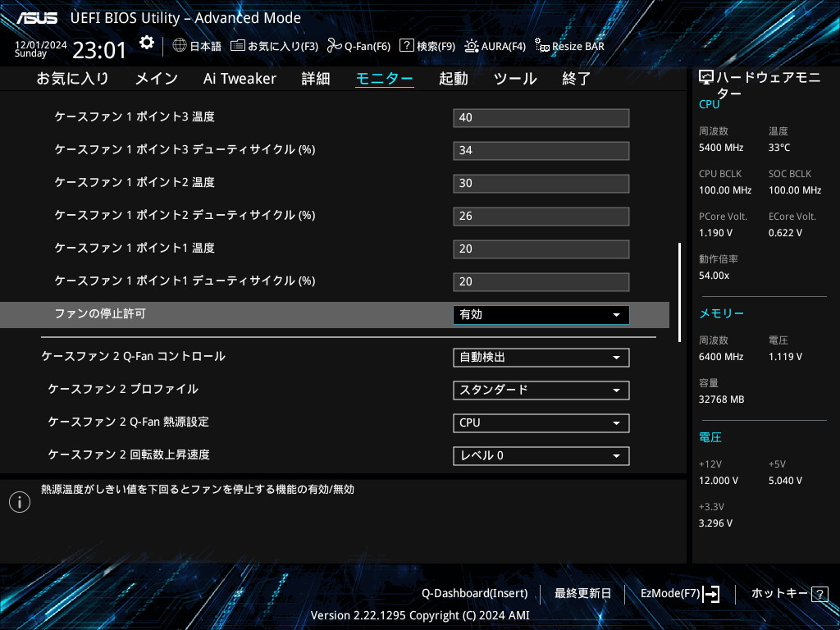Click memory voltage 1.119 V value

click(x=785, y=356)
